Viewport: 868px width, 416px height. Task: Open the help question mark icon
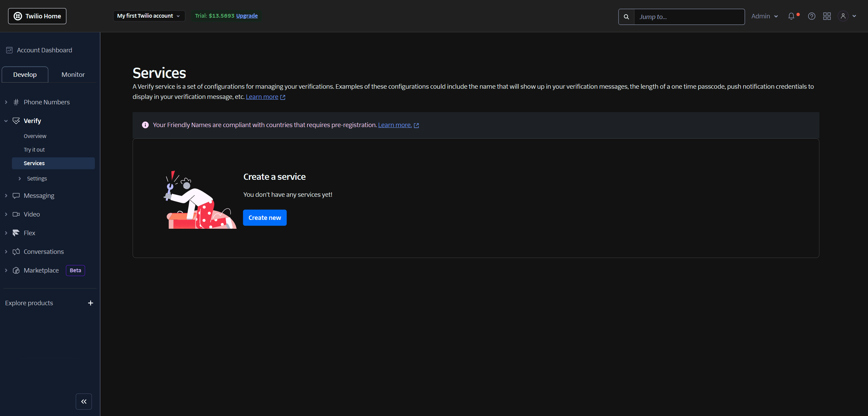tap(811, 16)
